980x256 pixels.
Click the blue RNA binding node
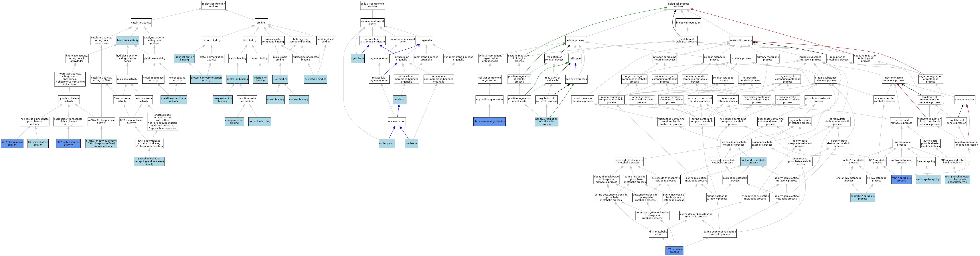click(x=280, y=79)
